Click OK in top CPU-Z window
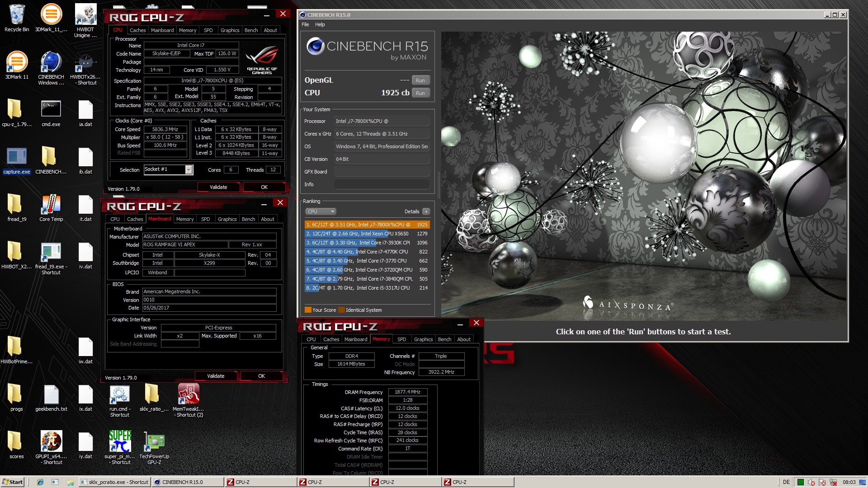868x488 pixels. (264, 187)
